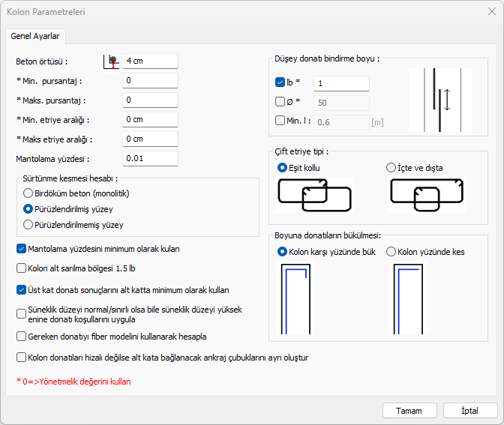Select Pürüzlendirilmemiş yüzey radio button
504x425 pixels.
click(x=28, y=224)
